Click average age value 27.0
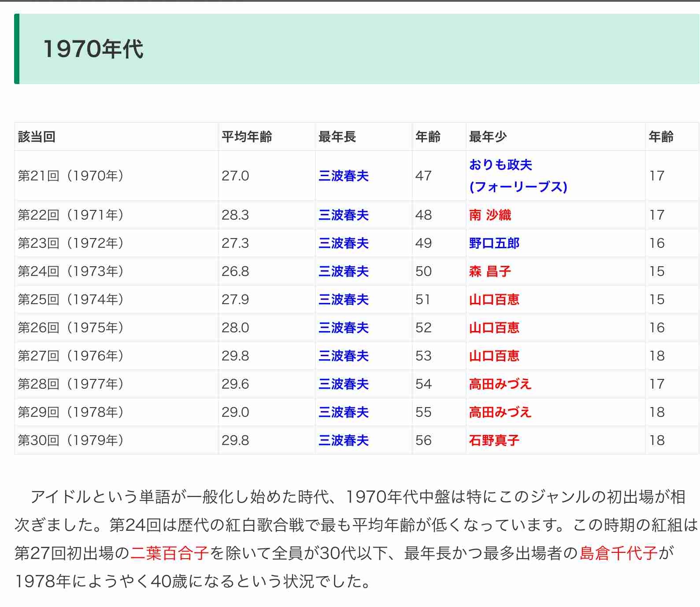 (235, 176)
